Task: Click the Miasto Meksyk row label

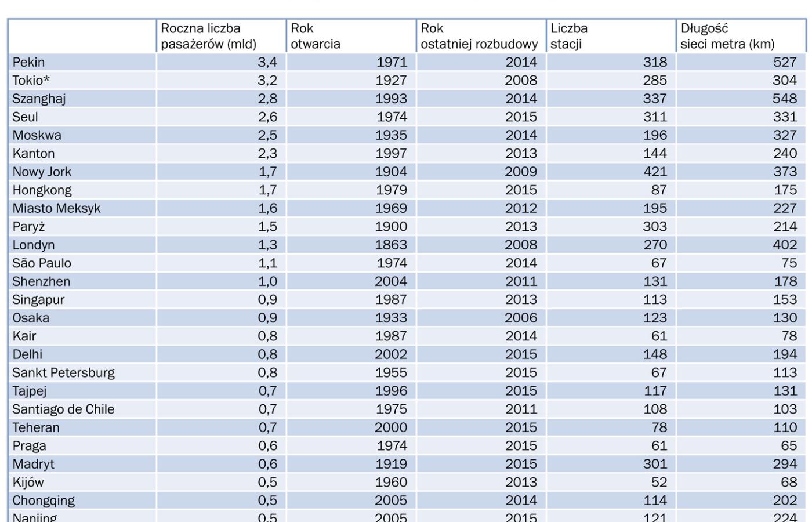Action: tap(56, 208)
